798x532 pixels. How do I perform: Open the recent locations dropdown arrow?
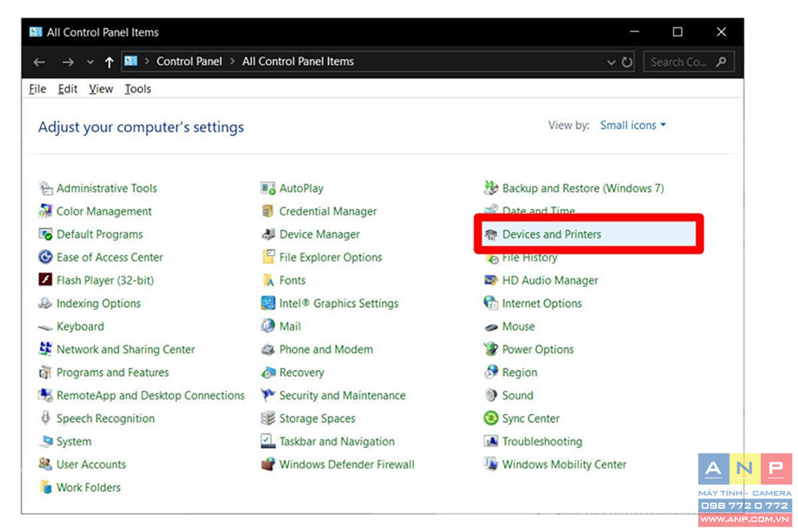[x=90, y=62]
